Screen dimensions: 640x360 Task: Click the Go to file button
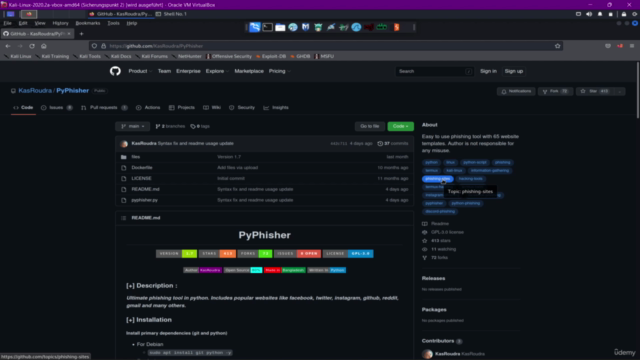click(370, 127)
